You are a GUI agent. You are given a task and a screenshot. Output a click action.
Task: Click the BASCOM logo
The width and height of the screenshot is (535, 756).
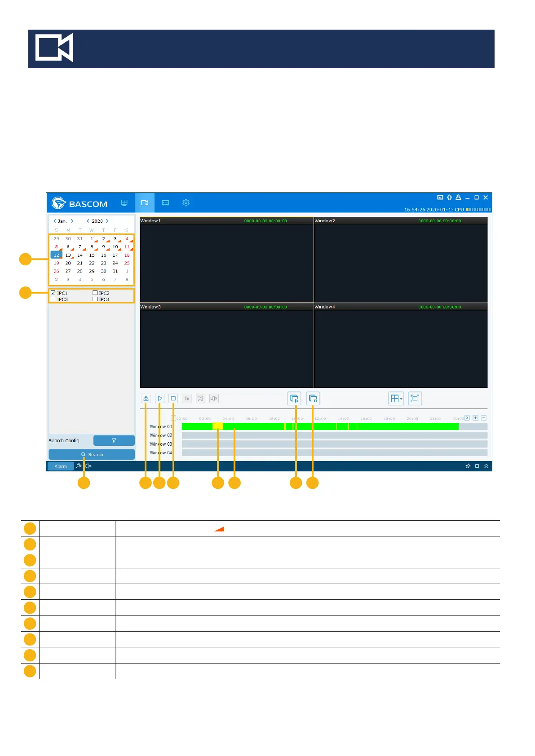coord(80,203)
